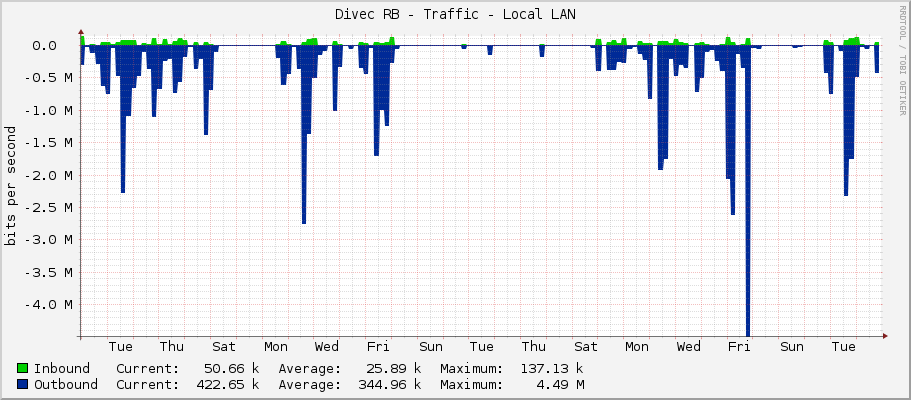Click the first 'Mon' x-axis label

[x=275, y=347]
